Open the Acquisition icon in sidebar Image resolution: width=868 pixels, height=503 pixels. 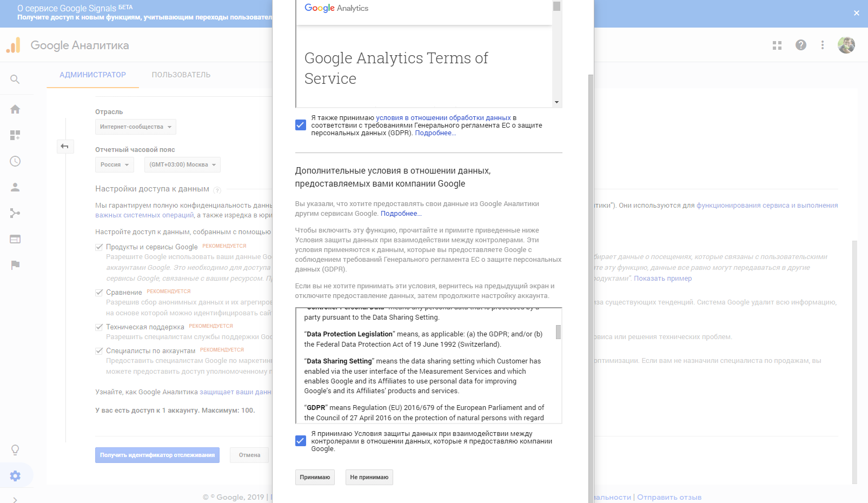pyautogui.click(x=15, y=213)
